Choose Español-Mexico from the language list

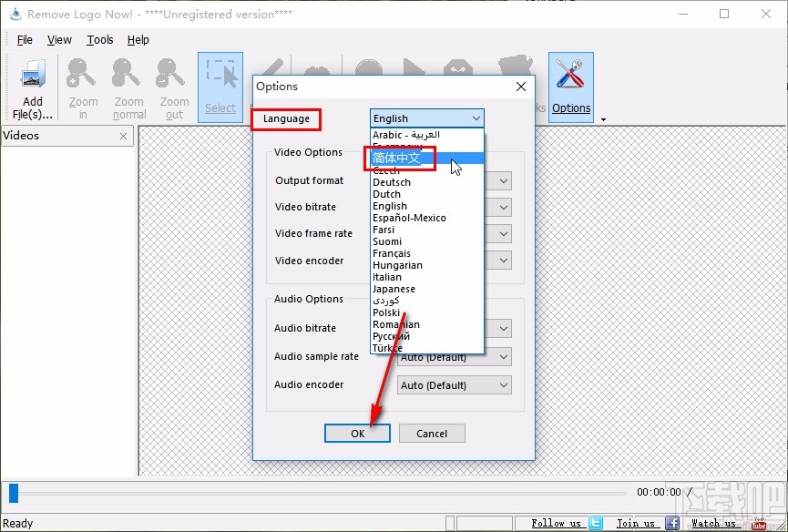tap(427, 218)
